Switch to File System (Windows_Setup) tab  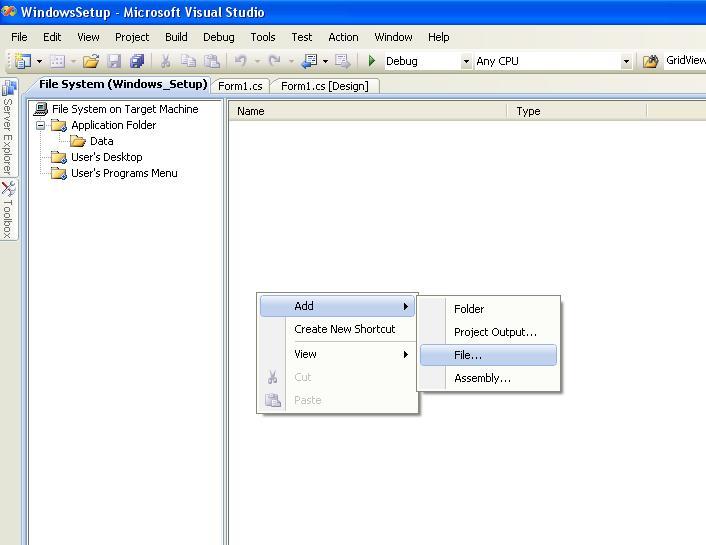(x=122, y=84)
